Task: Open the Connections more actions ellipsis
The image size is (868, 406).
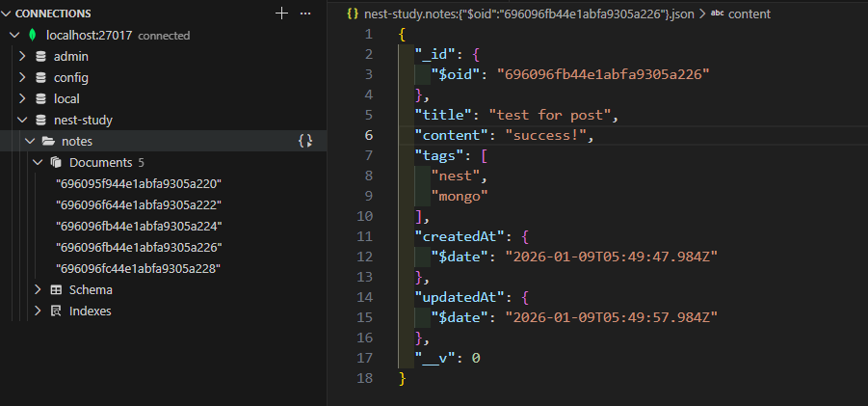Action: click(305, 14)
